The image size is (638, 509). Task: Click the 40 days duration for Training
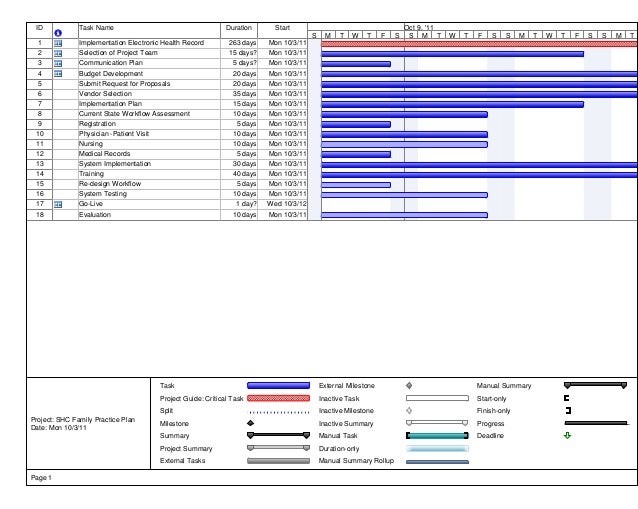pos(239,174)
